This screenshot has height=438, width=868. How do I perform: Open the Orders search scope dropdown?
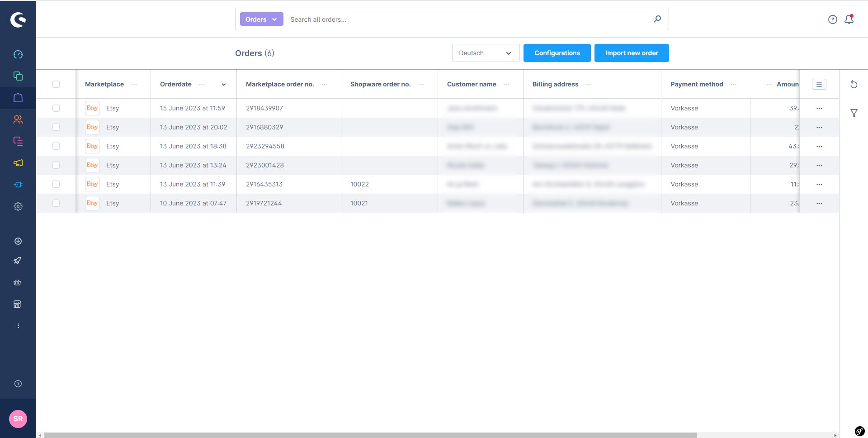(261, 19)
